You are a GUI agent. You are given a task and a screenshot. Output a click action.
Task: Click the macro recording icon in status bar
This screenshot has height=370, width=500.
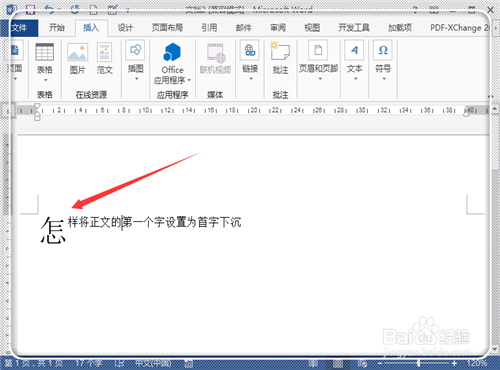point(189,363)
